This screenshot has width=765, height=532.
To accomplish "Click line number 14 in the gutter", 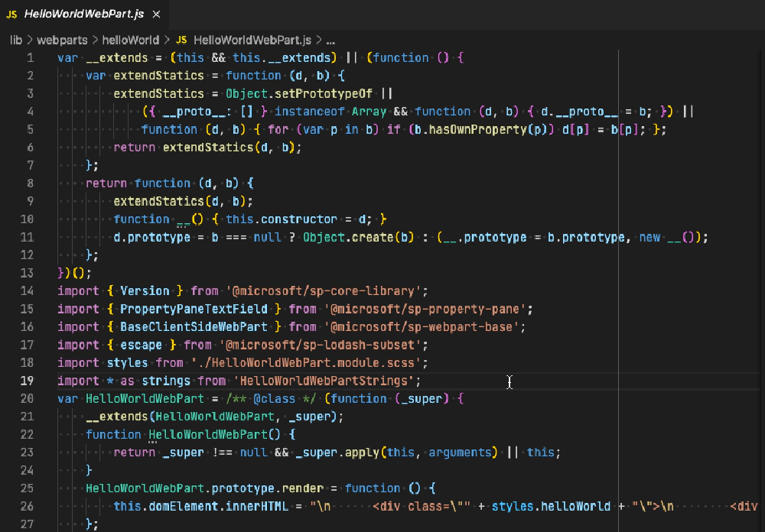I will tap(27, 291).
